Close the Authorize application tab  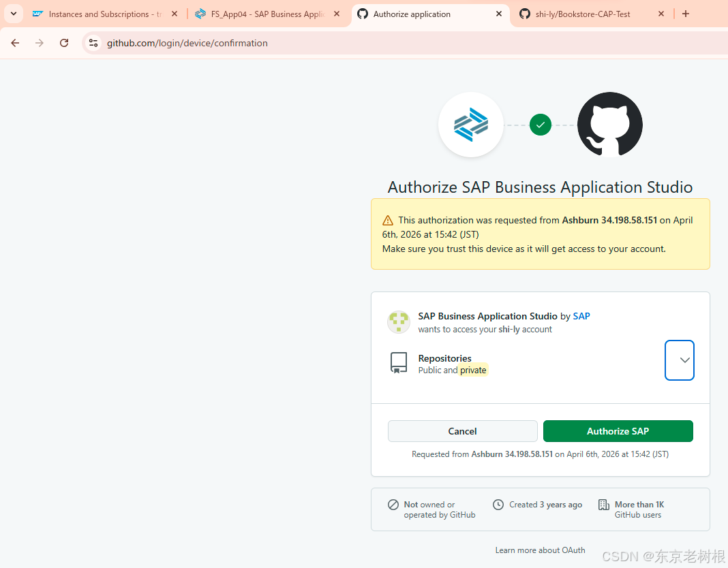[499, 14]
